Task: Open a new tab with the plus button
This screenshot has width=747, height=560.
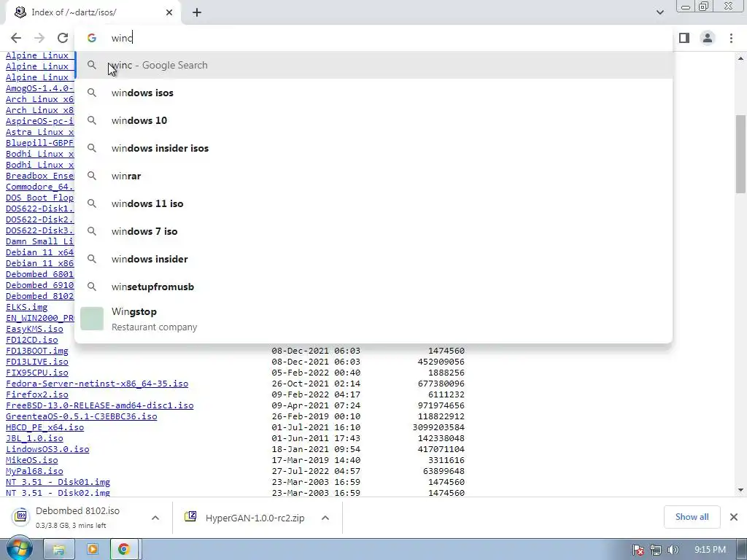Action: [197, 12]
